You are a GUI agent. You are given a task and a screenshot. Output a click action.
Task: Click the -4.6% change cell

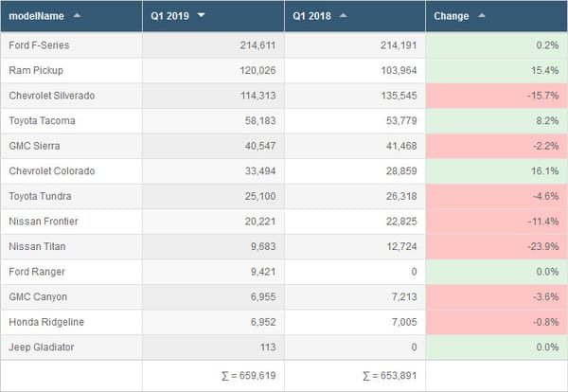pos(496,196)
